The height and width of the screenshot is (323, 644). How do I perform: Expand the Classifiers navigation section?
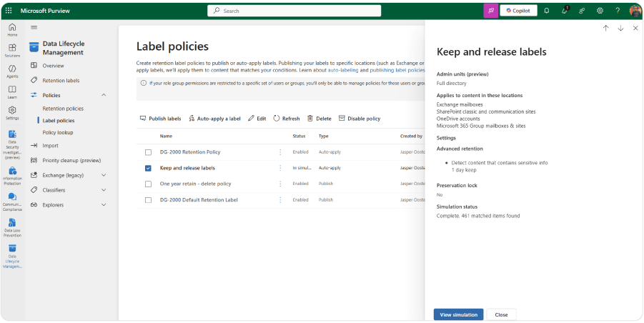tap(104, 190)
